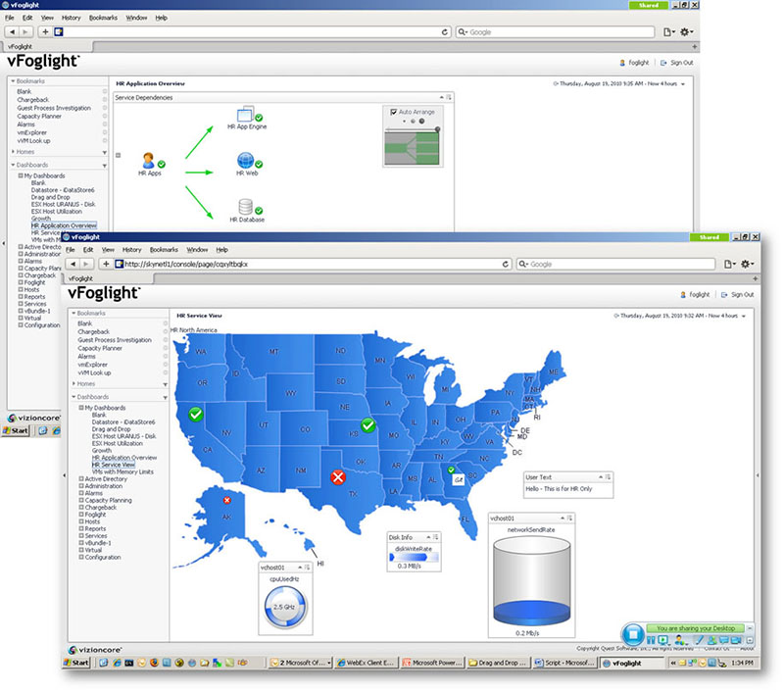Switch to WebEx Client taskbar item
The image size is (784, 693).
pyautogui.click(x=366, y=663)
